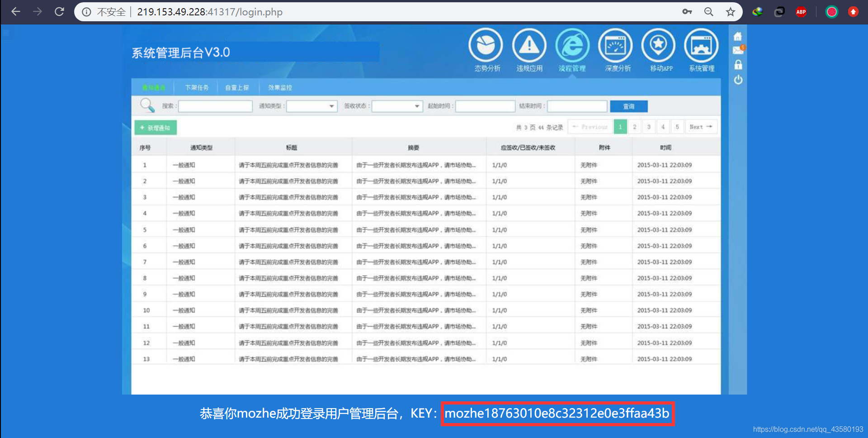Screen dimensions: 868x438
Task: Click the red circle profile extension icon
Action: 832,12
